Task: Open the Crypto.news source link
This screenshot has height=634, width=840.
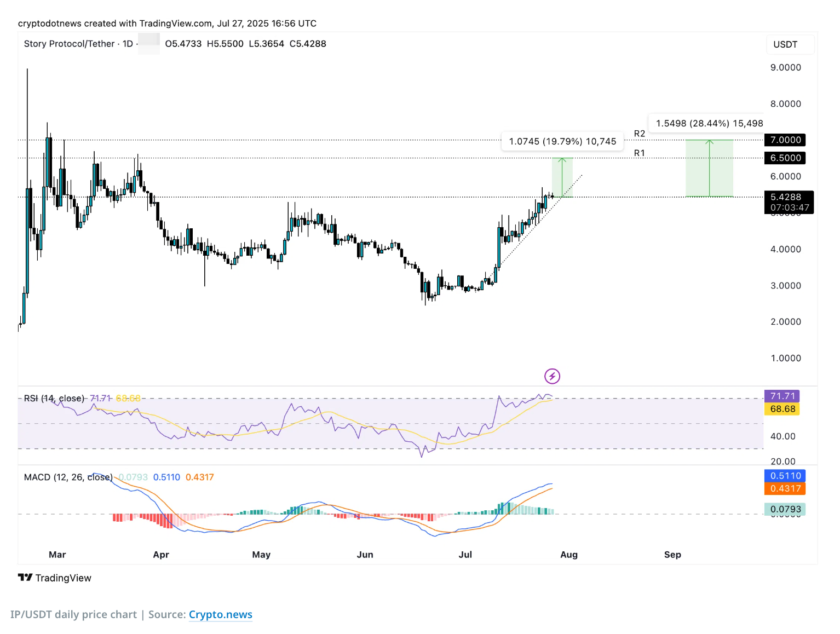Action: [x=220, y=614]
